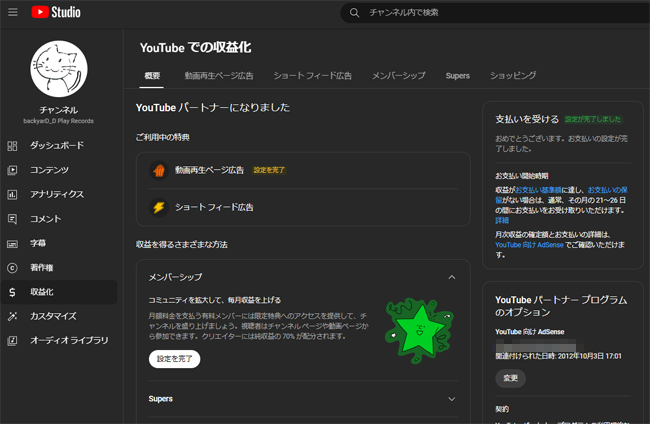The image size is (650, 424).
Task: Open the channel cat avatar
Action: [59, 69]
